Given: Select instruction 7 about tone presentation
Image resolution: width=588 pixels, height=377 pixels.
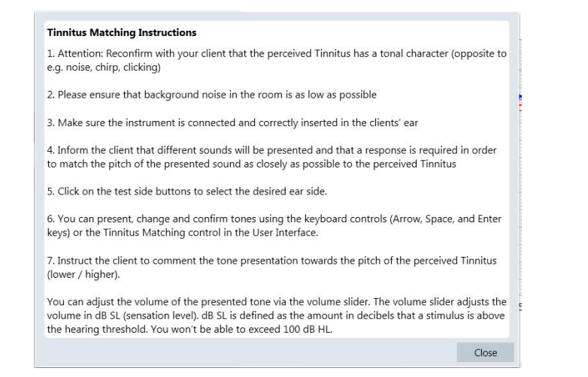Looking at the screenshot, I should point(271,267).
